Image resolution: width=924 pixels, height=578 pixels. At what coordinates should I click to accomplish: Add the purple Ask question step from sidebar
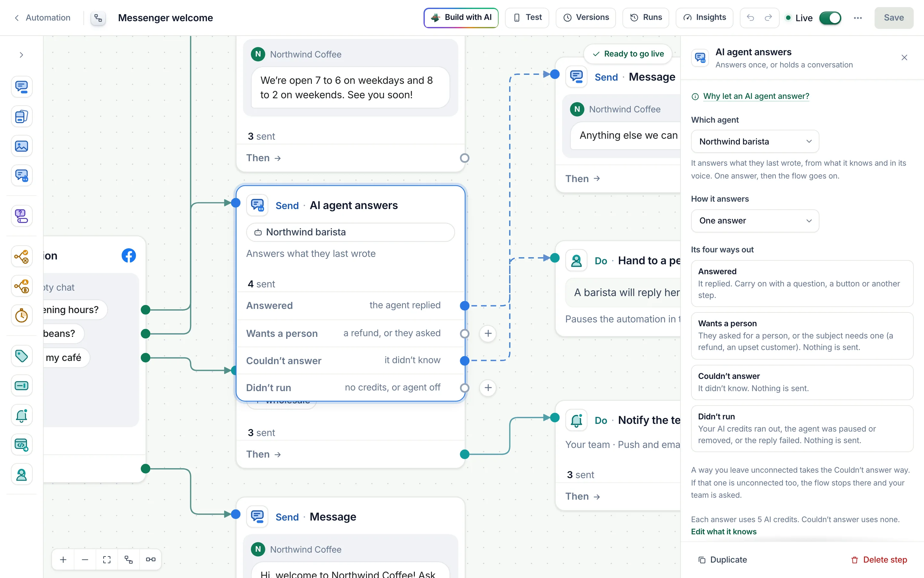[21, 216]
